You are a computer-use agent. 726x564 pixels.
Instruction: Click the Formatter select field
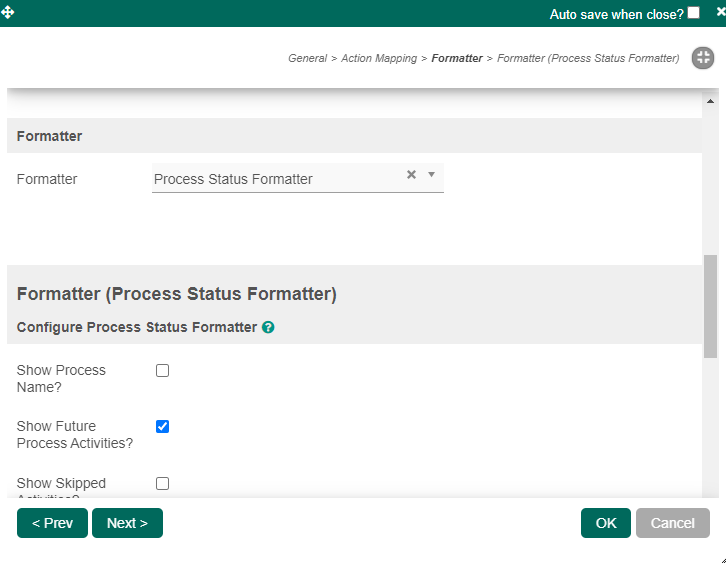point(275,179)
